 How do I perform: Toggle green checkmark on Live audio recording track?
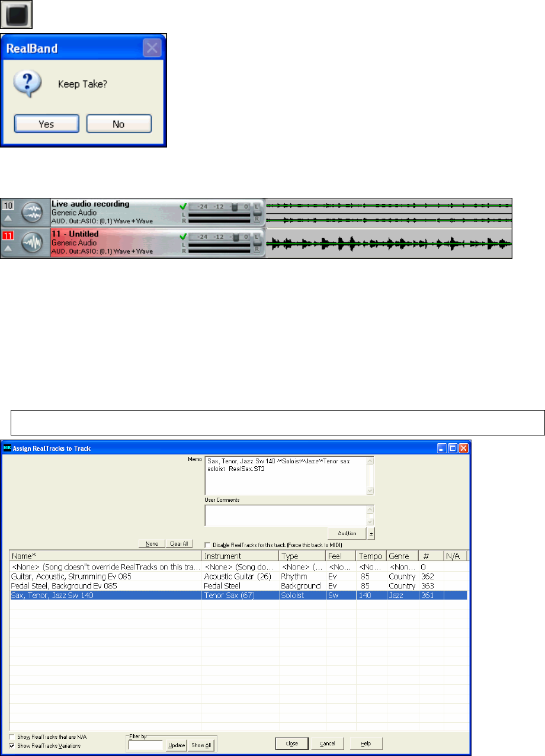182,206
